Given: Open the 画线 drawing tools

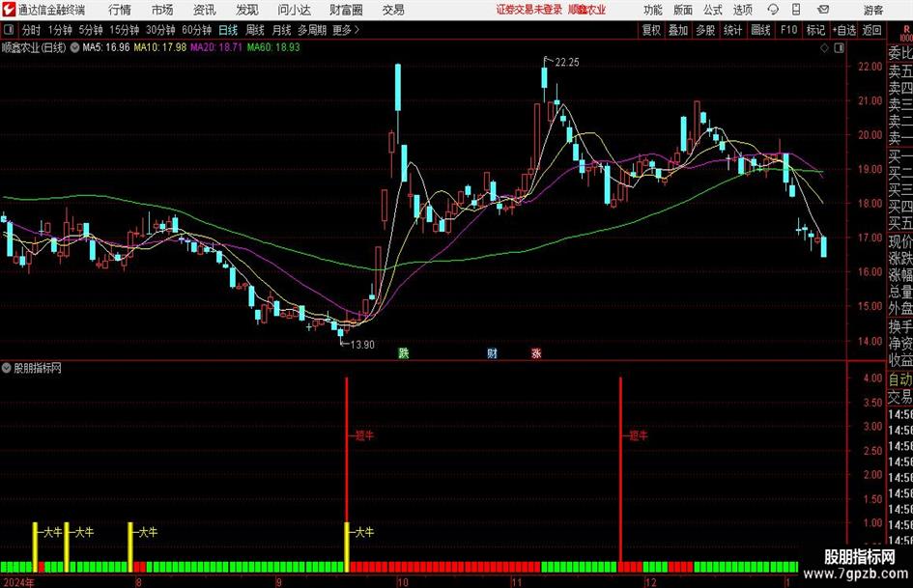Looking at the screenshot, I should (x=760, y=30).
